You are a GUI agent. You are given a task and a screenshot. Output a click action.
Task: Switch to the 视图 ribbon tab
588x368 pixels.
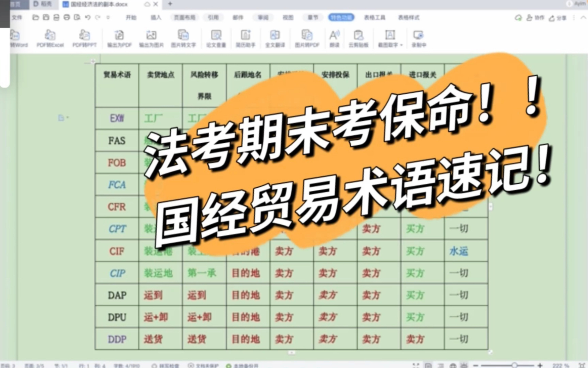coord(288,17)
